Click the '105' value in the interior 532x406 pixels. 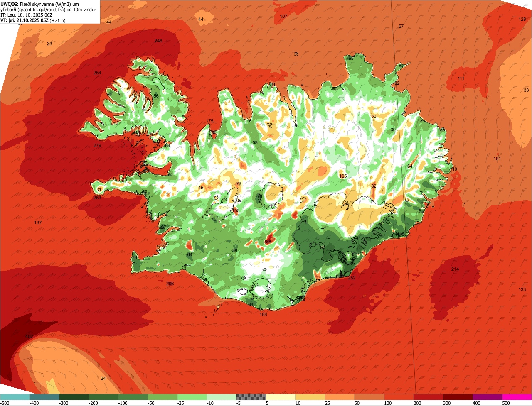coord(343,176)
